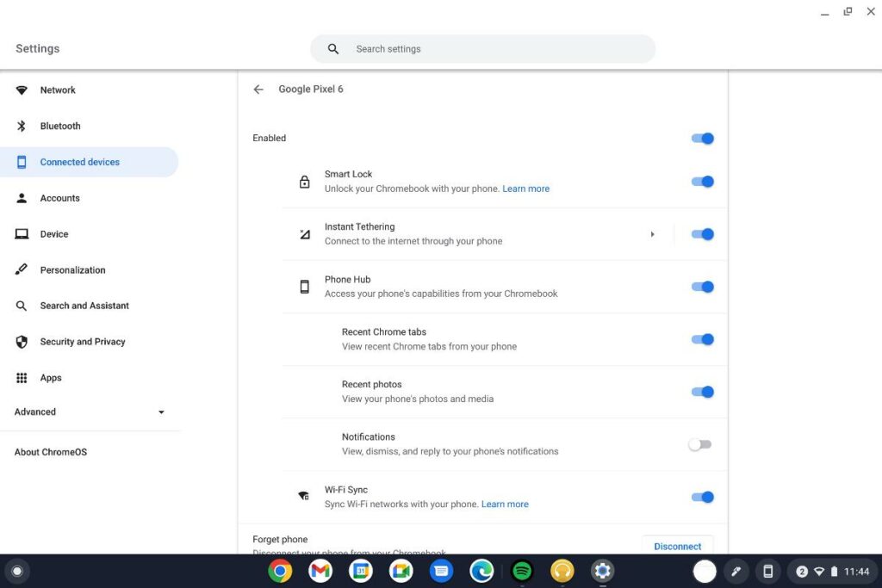This screenshot has width=882, height=588.
Task: Open the Smart Lock Learn more link
Action: pos(525,189)
